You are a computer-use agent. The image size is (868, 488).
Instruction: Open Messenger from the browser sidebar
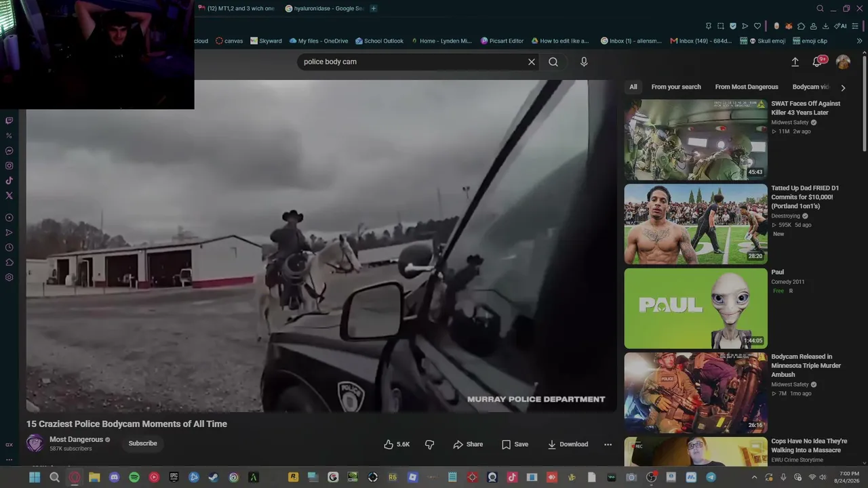[x=9, y=150]
